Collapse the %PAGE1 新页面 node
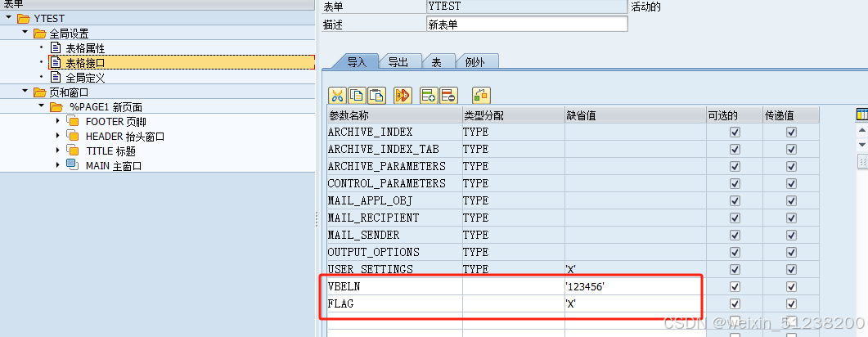Screen dimensions: 868x337 point(41,106)
